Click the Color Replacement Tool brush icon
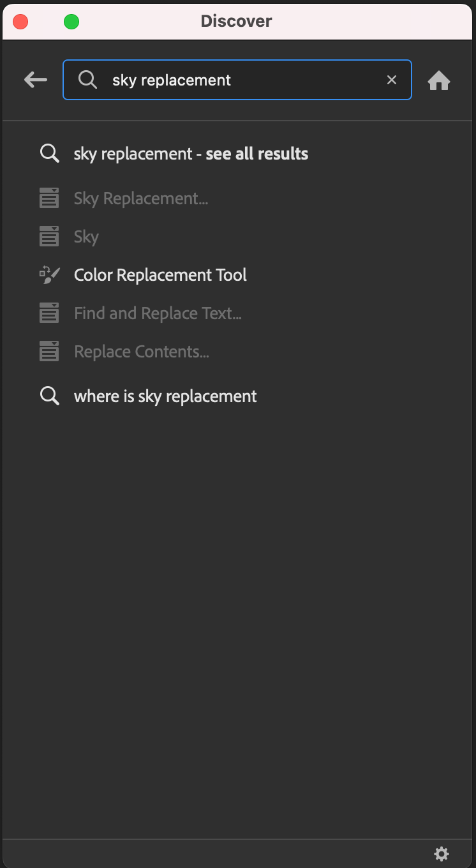This screenshot has width=476, height=868. click(x=49, y=275)
